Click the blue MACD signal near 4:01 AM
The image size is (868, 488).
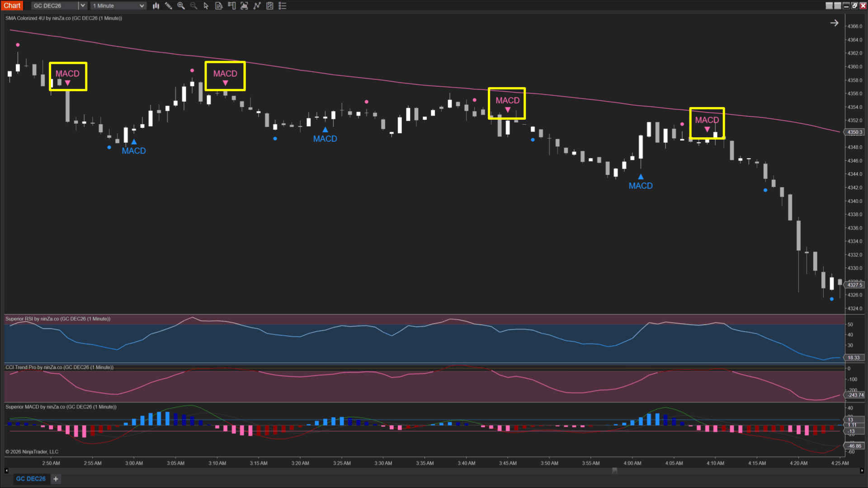tap(641, 183)
